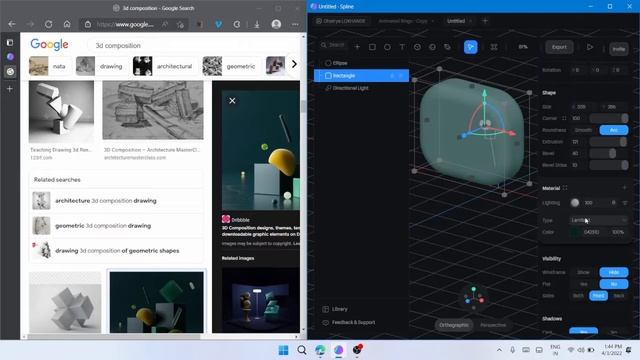Set Wireframe to Hide
Image resolution: width=640 pixels, height=360 pixels.
(x=613, y=272)
